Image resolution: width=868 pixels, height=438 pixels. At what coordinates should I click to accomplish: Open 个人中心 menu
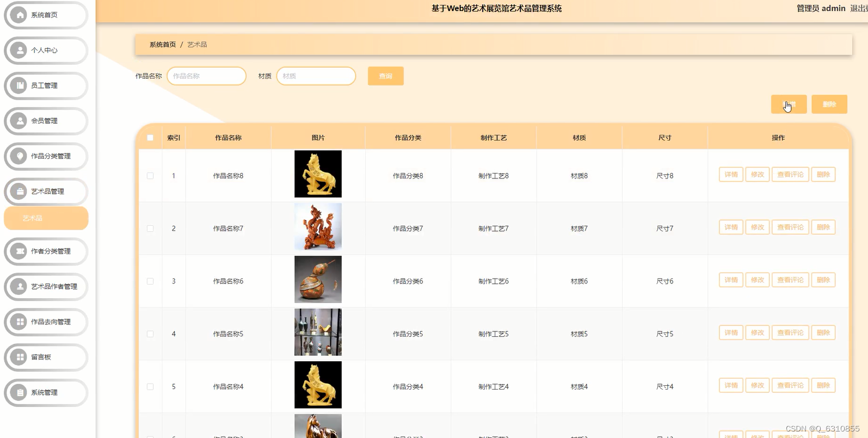[x=46, y=51]
